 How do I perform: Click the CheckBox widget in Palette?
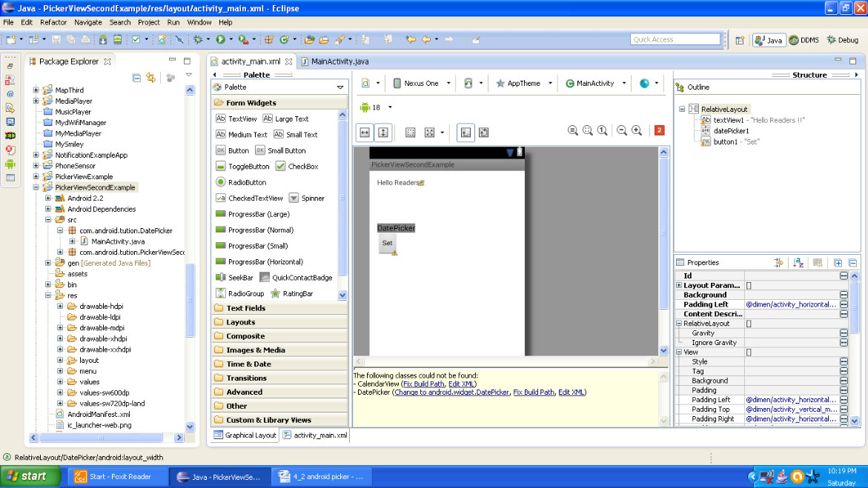pos(296,166)
